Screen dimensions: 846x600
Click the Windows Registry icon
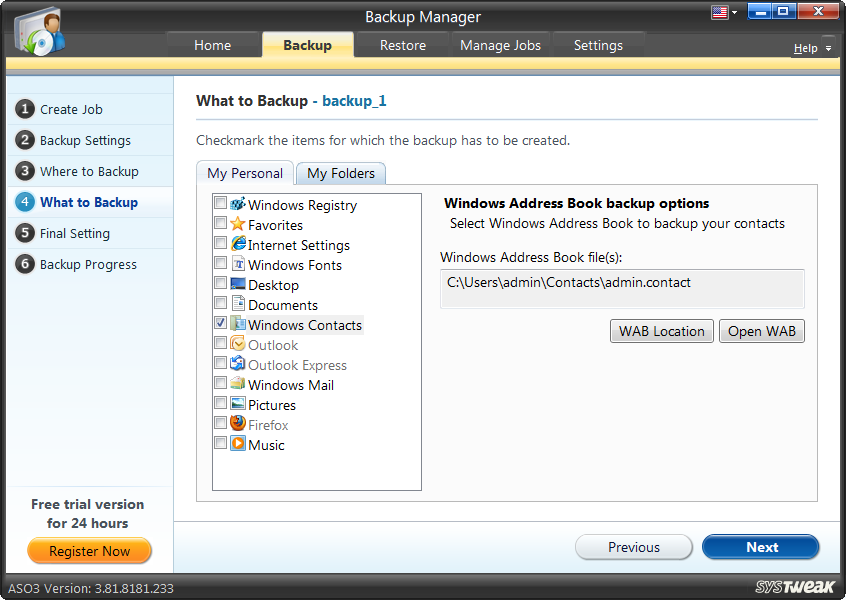tap(237, 204)
